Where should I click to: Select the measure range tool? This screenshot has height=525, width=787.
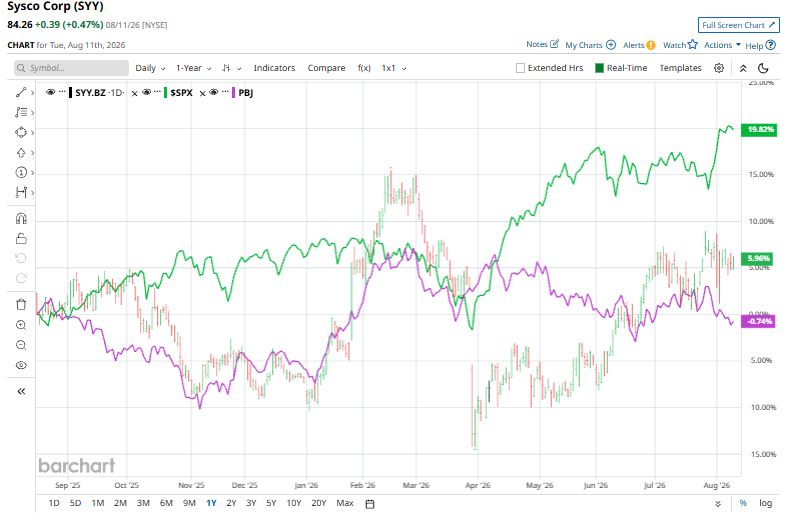[x=21, y=192]
